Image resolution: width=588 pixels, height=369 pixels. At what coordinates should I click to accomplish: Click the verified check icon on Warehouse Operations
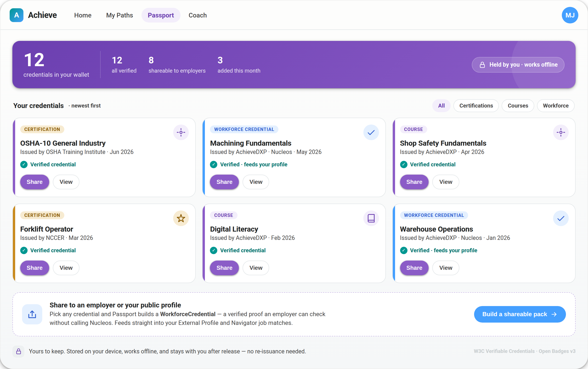[x=404, y=250]
